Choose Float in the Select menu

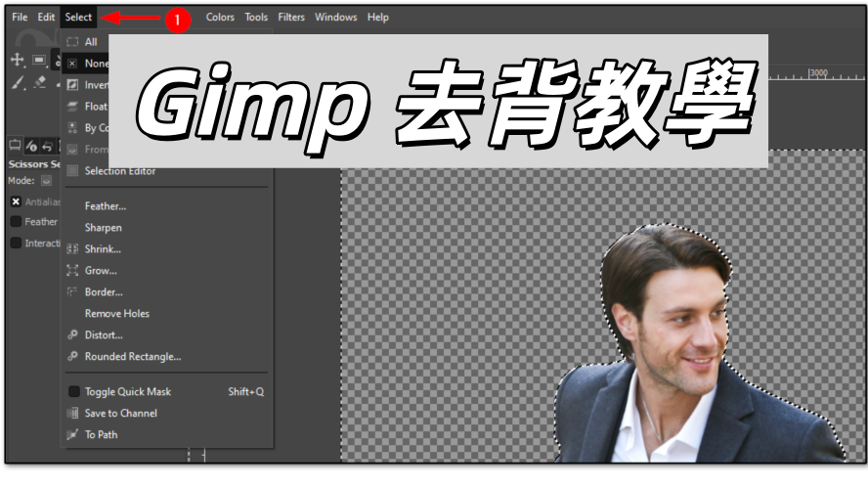86,107
